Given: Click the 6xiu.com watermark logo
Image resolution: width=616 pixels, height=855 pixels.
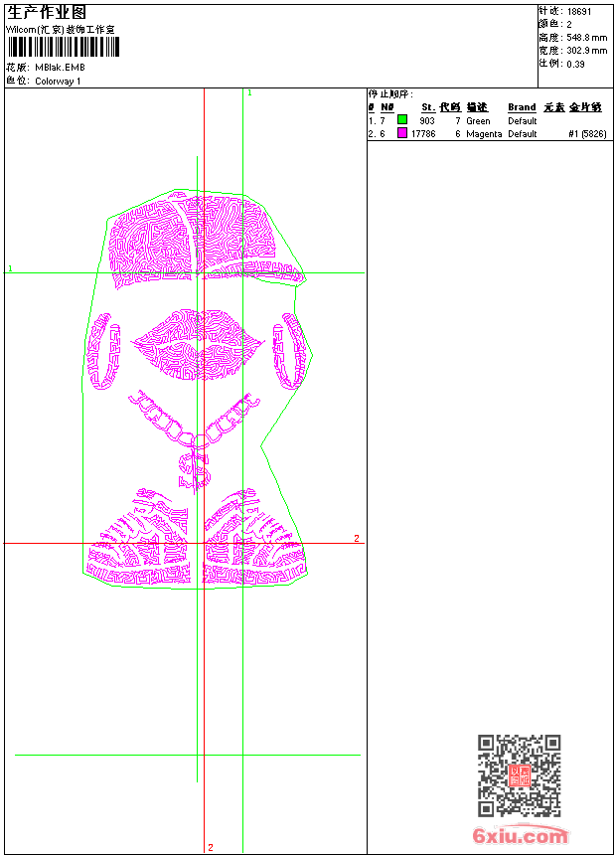Looking at the screenshot, I should (x=520, y=835).
